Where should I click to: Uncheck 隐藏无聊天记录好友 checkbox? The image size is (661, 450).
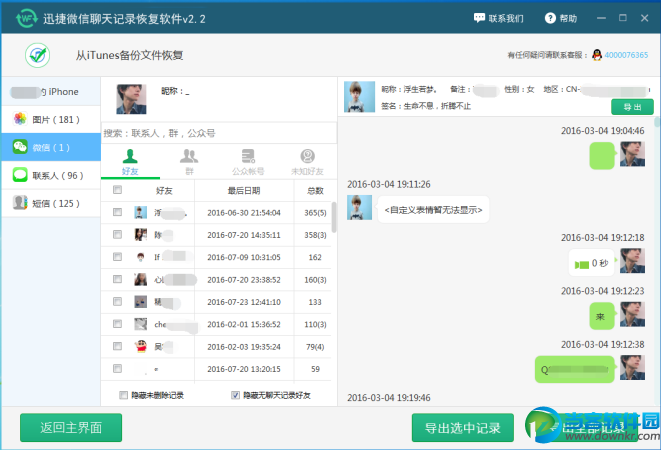(235, 395)
